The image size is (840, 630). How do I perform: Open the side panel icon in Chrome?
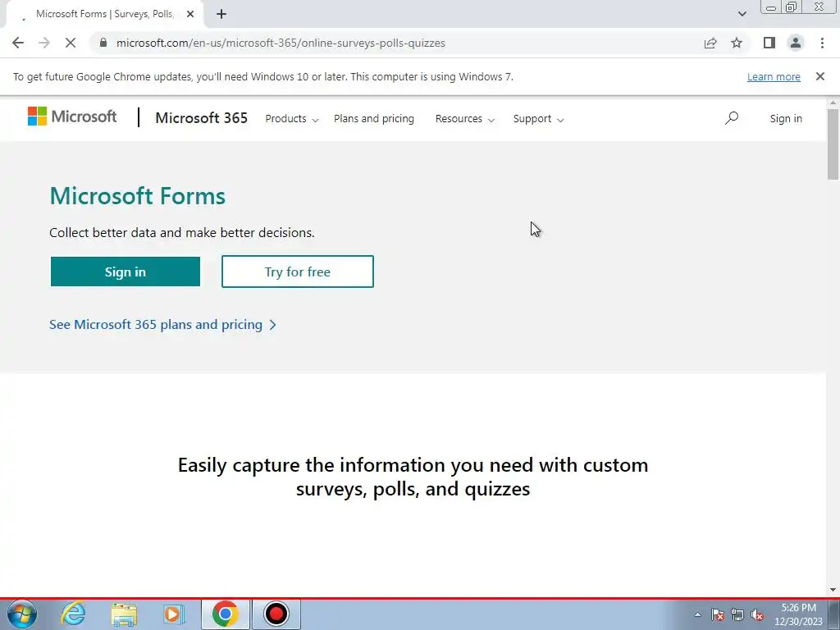point(769,43)
